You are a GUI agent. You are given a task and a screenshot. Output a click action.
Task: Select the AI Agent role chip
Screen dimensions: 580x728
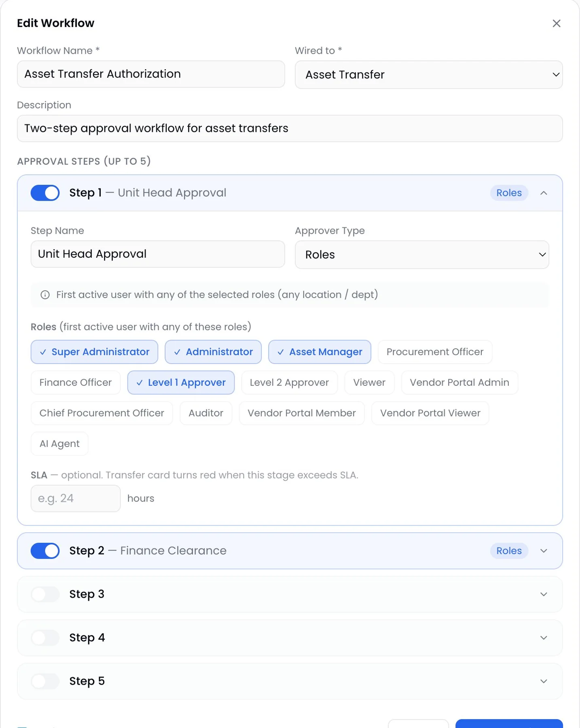click(x=59, y=444)
